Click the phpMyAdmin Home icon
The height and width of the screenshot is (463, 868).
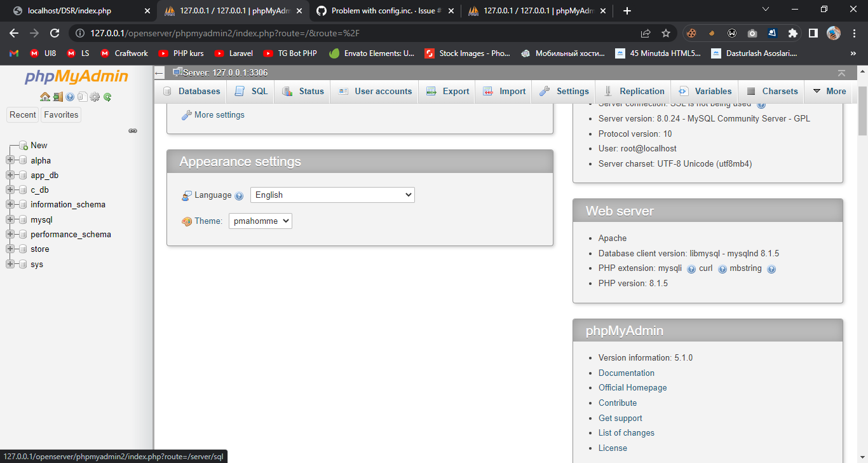44,97
